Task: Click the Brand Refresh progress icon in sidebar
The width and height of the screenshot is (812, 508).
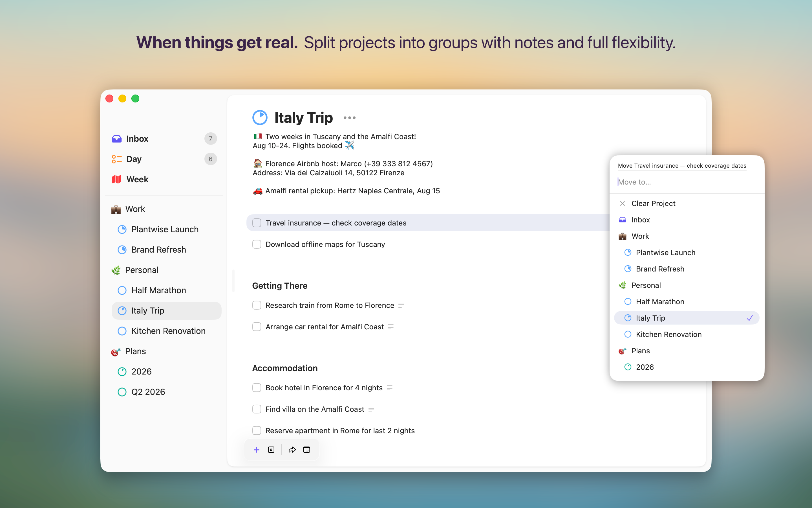Action: click(122, 250)
